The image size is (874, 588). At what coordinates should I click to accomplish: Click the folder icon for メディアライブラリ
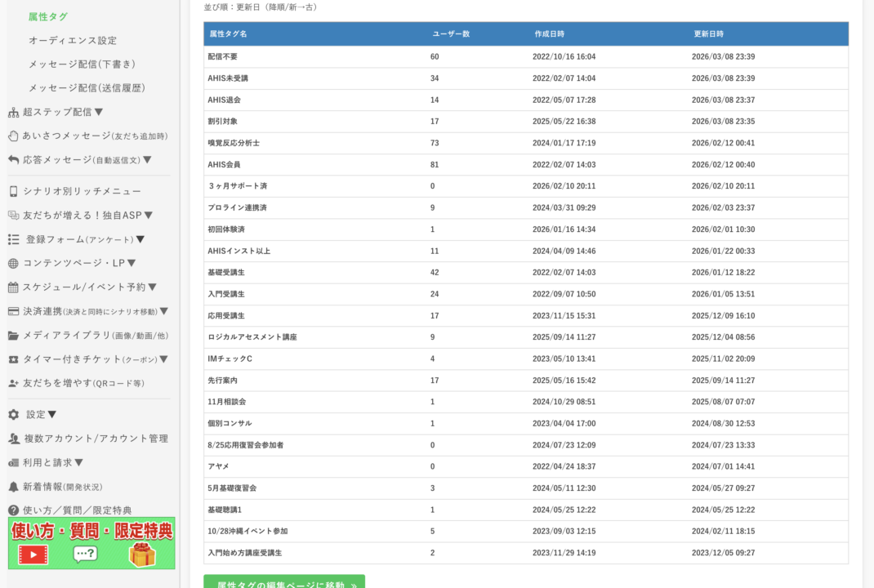click(x=13, y=336)
